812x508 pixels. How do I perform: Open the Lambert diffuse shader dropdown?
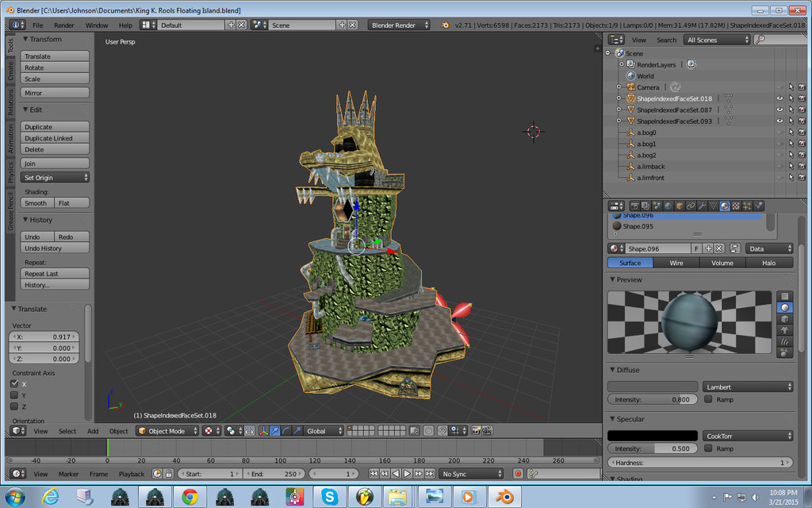(x=748, y=387)
